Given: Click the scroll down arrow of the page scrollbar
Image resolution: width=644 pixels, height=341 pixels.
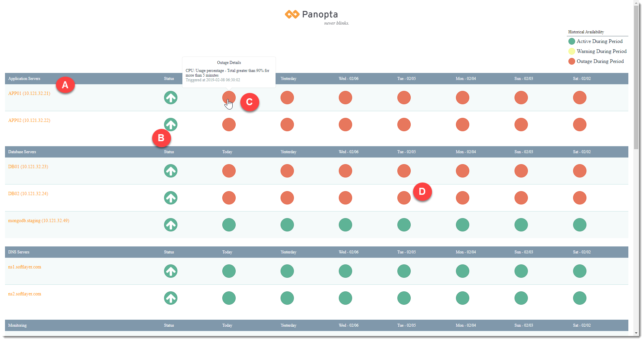Looking at the screenshot, I should (636, 333).
